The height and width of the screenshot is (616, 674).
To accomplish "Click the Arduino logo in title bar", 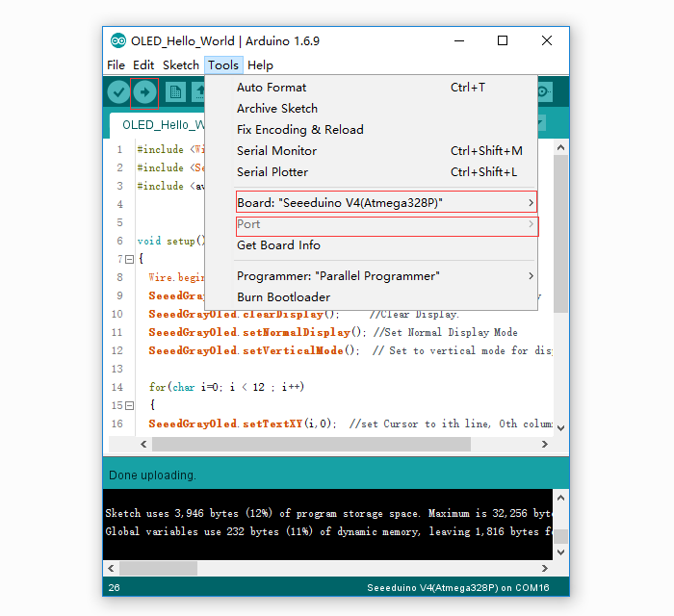I will click(117, 40).
